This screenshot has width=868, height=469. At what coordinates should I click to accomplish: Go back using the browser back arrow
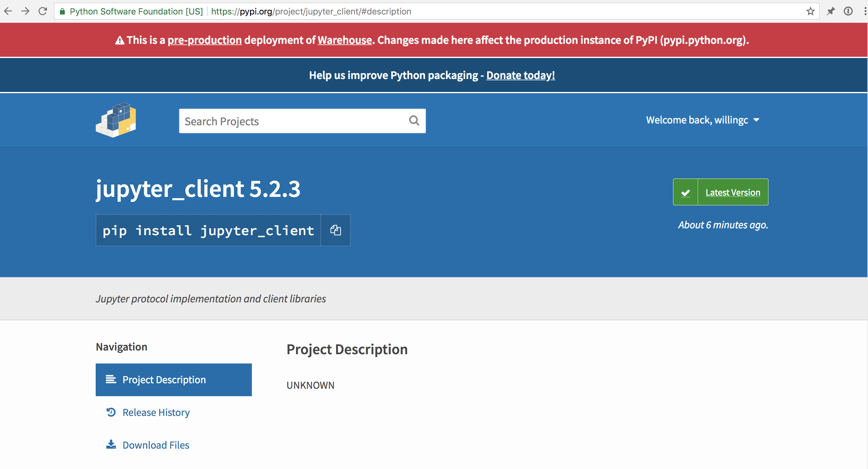(8, 11)
